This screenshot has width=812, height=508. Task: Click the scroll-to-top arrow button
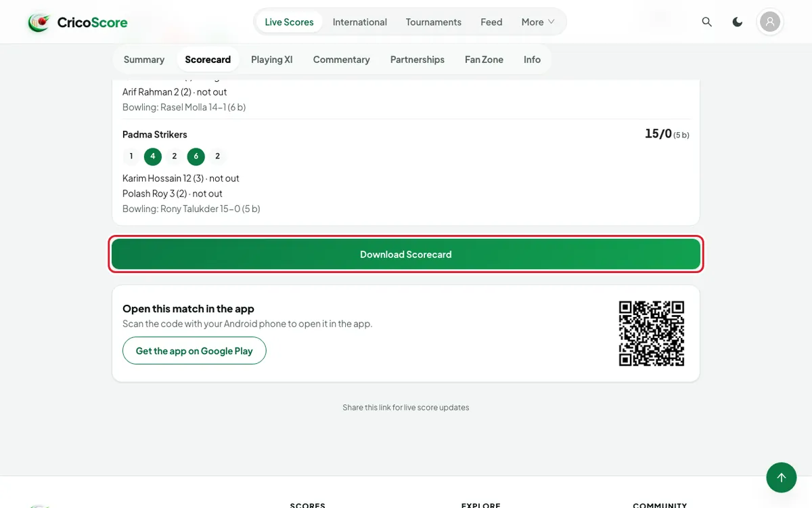(782, 478)
